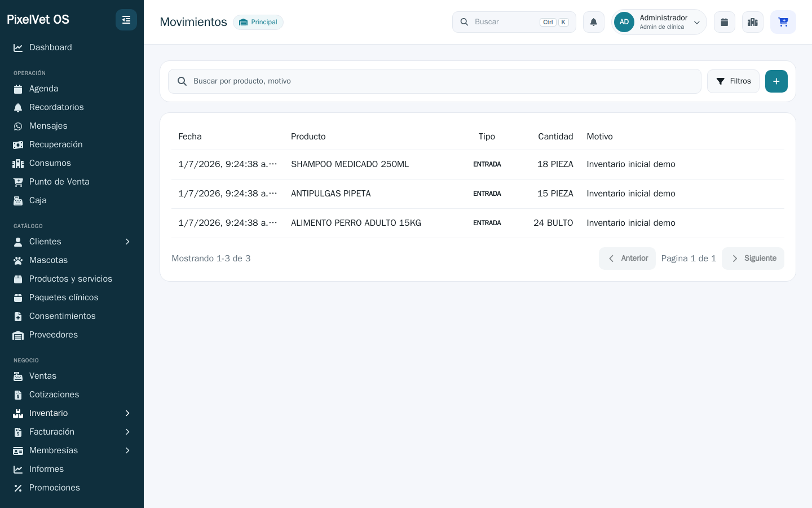
Task: Click the Membresías card icon
Action: coord(18,451)
